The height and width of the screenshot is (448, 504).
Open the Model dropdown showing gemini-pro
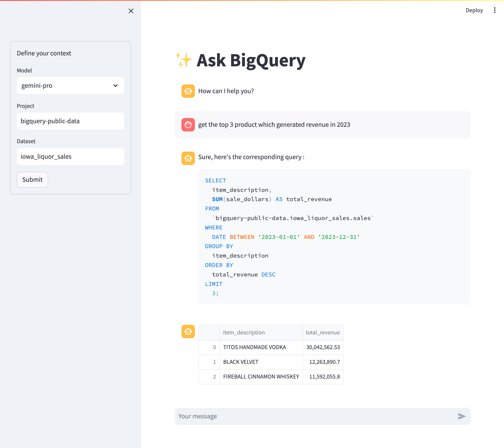70,86
